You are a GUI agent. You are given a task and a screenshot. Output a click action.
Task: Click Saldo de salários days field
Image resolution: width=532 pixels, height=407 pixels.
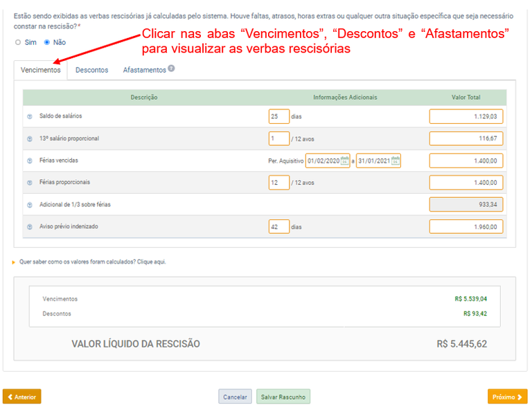coord(279,116)
